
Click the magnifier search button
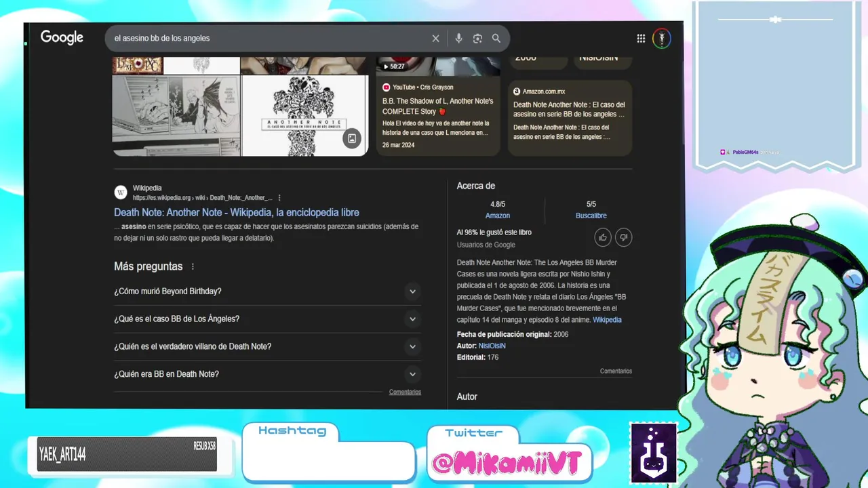coord(496,39)
